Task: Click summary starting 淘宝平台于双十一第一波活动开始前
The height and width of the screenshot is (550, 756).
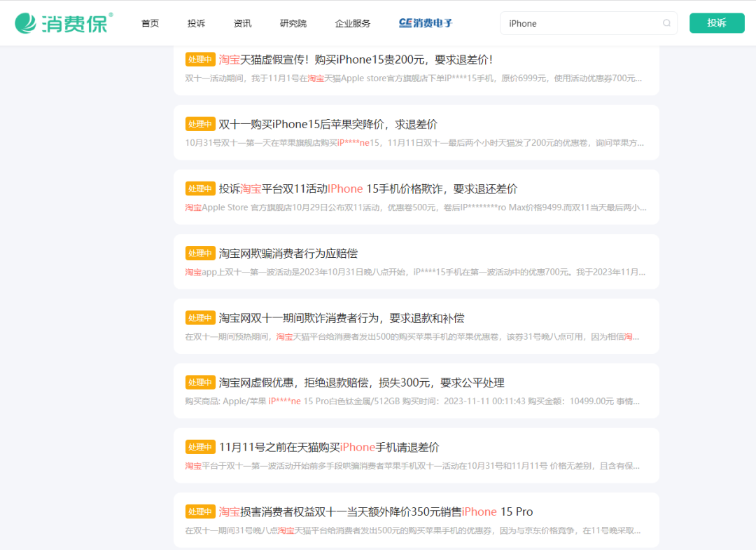Action: pyautogui.click(x=413, y=467)
